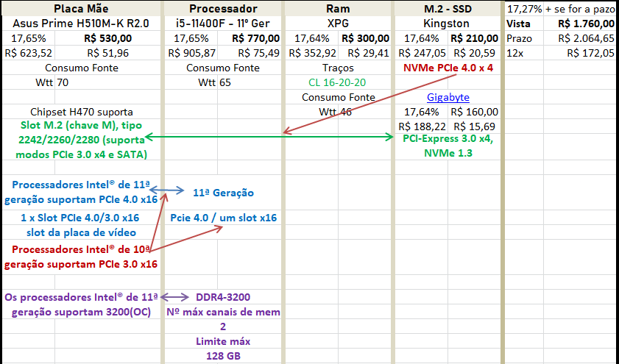
Task: Click the 70 wattage value cell
Action: pyautogui.click(x=107, y=82)
